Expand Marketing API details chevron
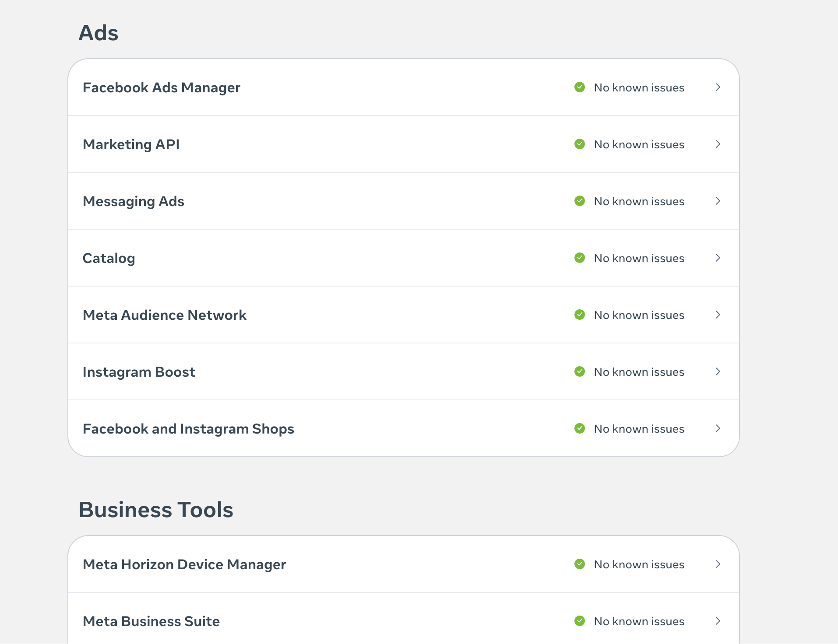838x644 pixels. (x=718, y=144)
